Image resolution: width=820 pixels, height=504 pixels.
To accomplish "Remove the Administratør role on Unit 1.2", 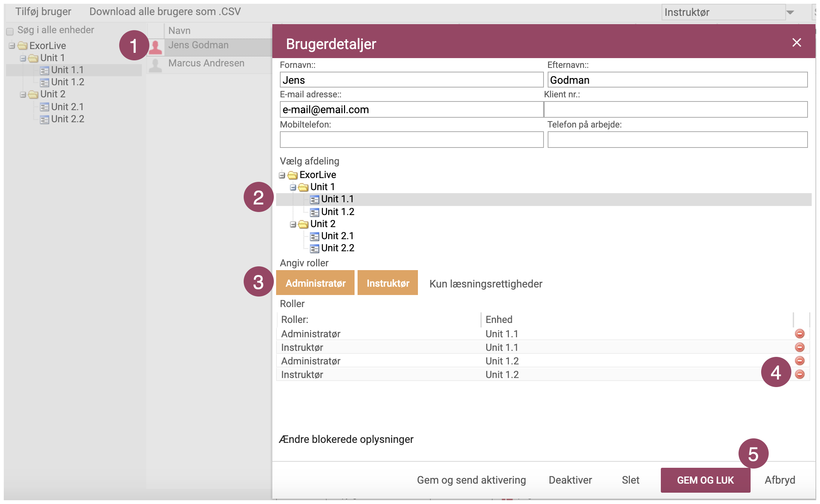I will 800,361.
